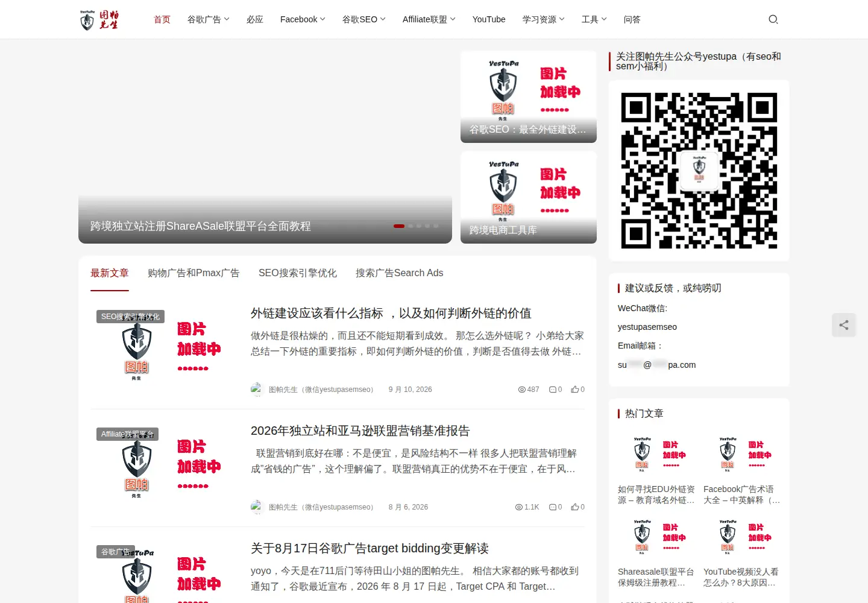Open 谷歌SEO：最全外链建设 featured card

[529, 97]
